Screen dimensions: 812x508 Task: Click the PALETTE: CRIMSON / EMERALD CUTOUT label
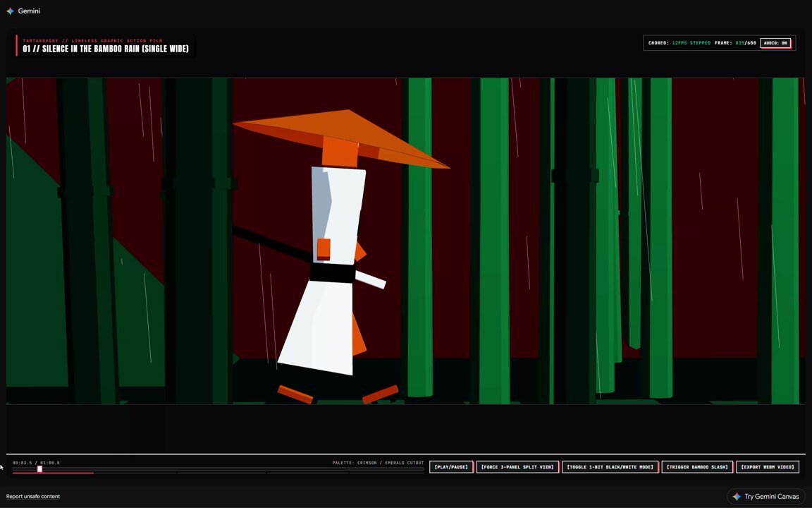(x=378, y=463)
